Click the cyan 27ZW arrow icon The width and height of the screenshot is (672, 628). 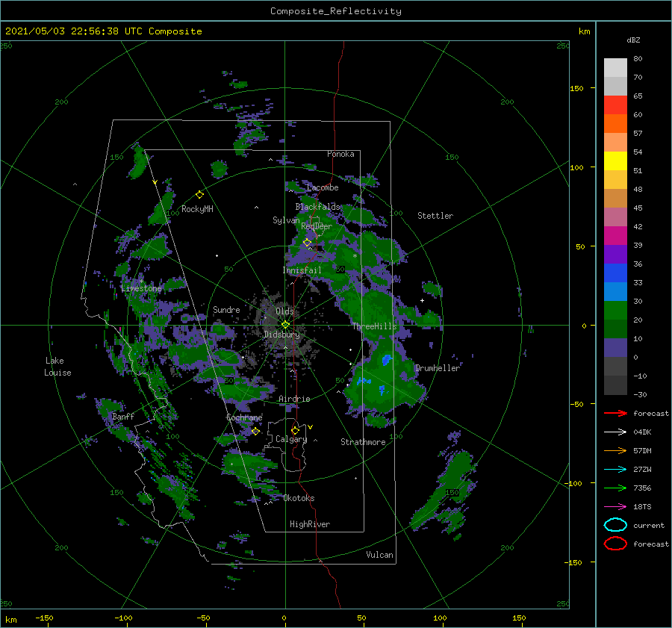pos(615,470)
